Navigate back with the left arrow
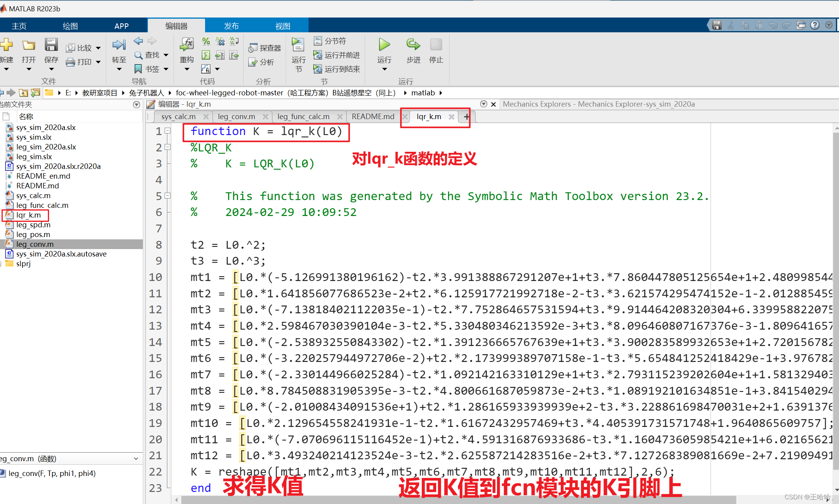 (138, 41)
